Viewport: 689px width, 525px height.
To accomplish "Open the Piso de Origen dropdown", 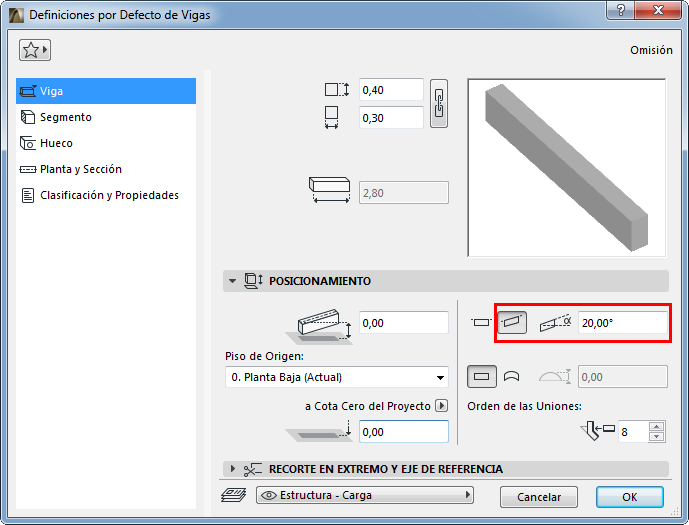I will (337, 377).
